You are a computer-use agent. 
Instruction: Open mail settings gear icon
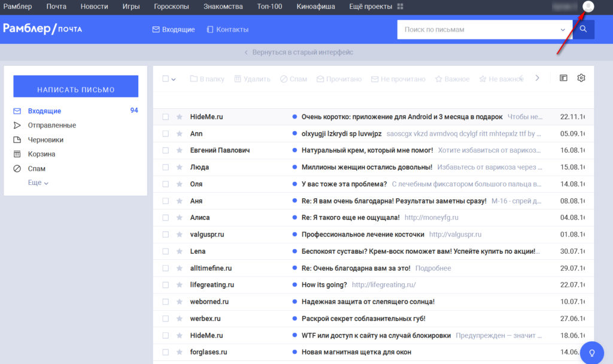tap(581, 78)
